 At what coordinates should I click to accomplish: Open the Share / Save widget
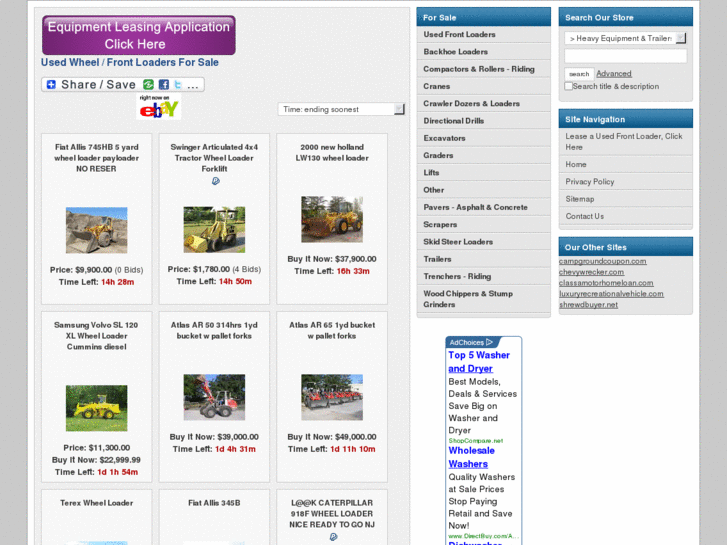123,84
